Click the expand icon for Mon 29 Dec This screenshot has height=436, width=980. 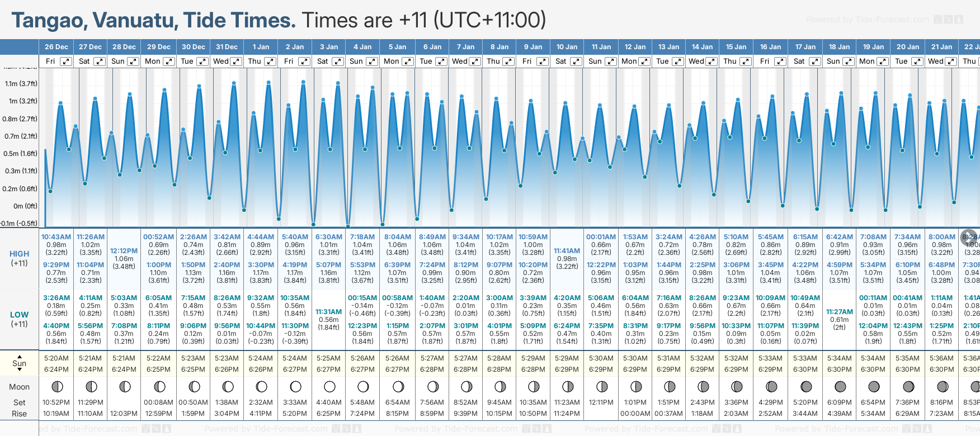(x=168, y=61)
